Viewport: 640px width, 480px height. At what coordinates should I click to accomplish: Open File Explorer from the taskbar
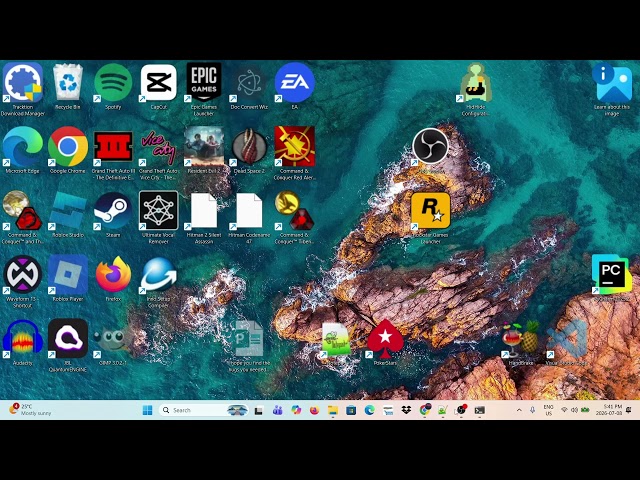[x=333, y=410]
